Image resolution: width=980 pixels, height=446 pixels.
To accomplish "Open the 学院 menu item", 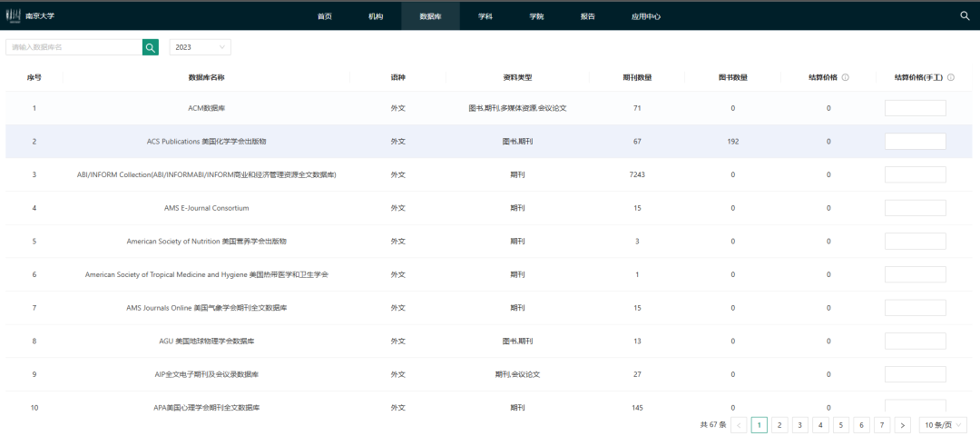I will click(x=536, y=16).
